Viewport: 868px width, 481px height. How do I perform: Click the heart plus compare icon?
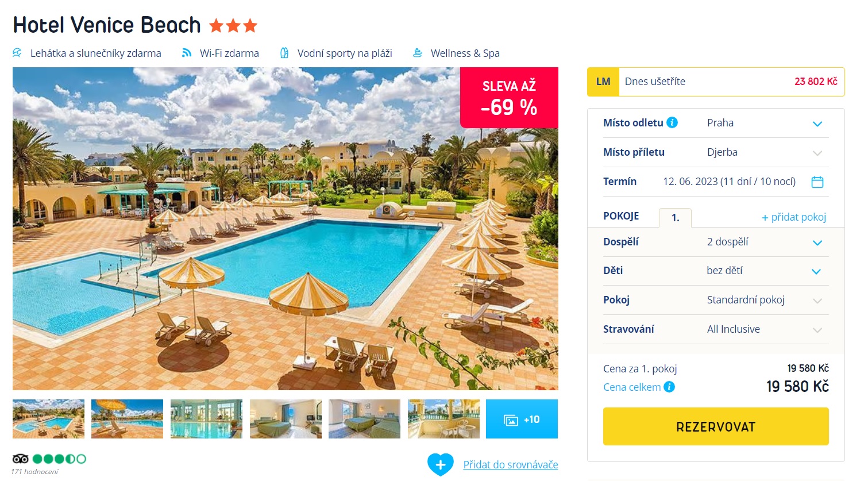click(x=441, y=464)
